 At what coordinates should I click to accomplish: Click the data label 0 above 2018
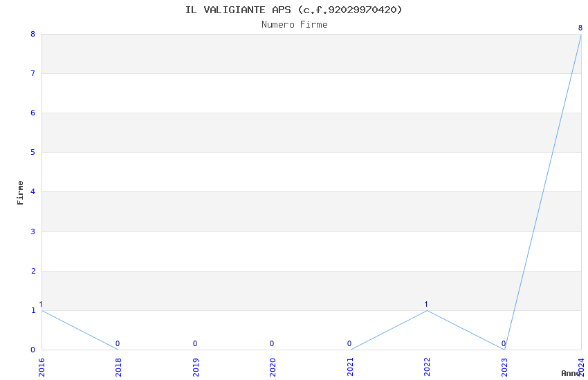click(118, 343)
